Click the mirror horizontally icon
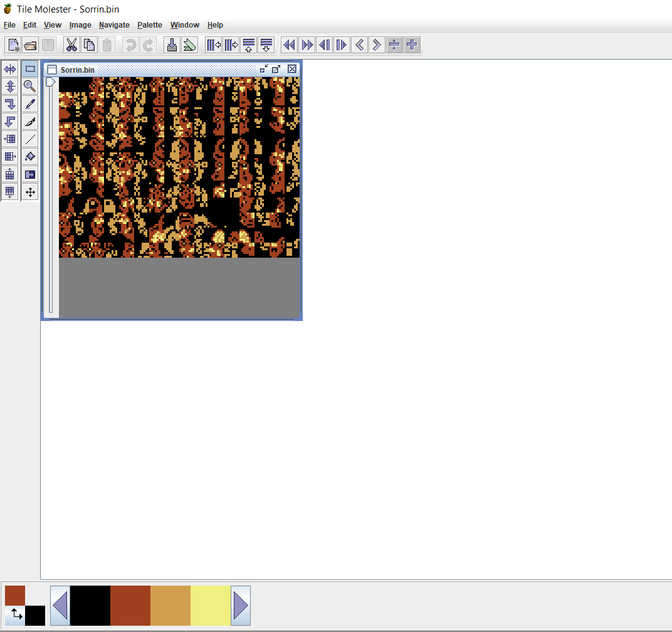This screenshot has width=672, height=632. (10, 69)
